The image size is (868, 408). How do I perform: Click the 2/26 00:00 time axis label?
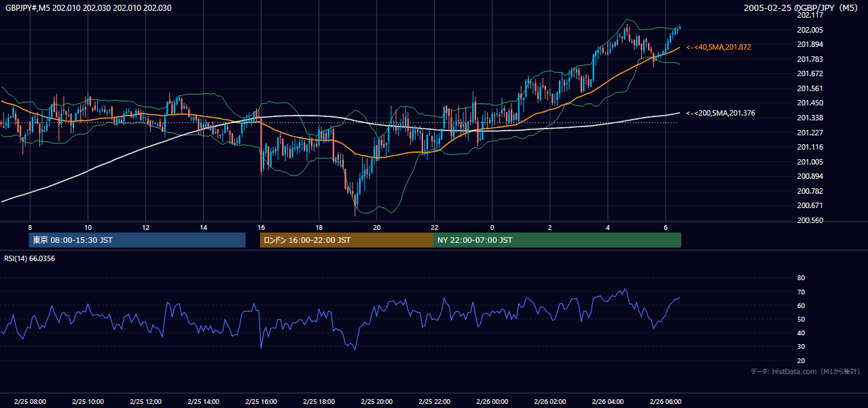click(492, 402)
